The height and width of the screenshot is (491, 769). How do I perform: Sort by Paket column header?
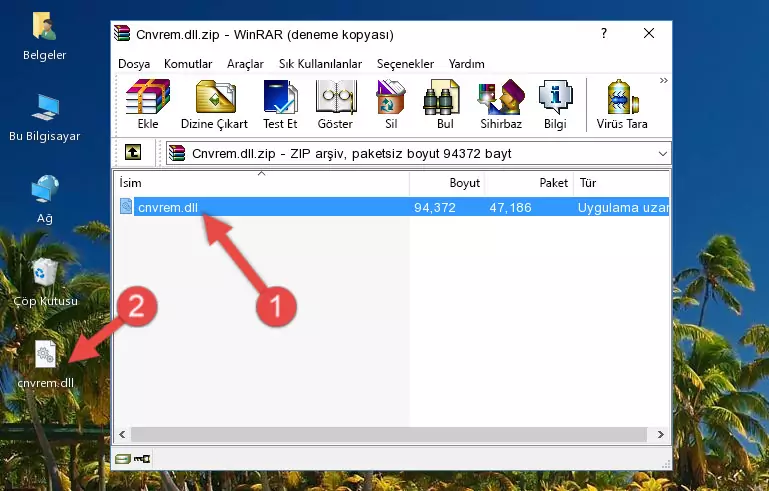529,182
